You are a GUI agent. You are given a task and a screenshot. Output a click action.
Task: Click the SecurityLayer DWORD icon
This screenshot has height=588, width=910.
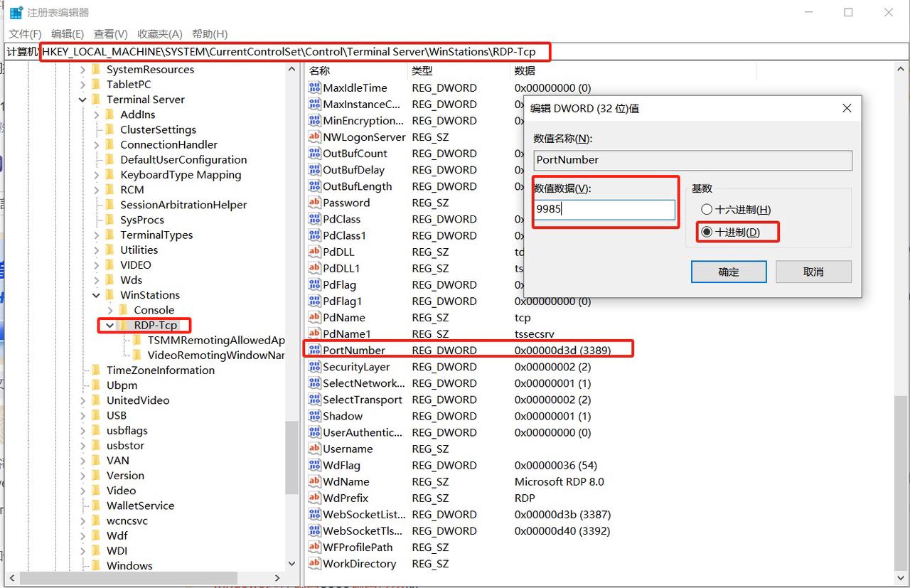coord(314,367)
